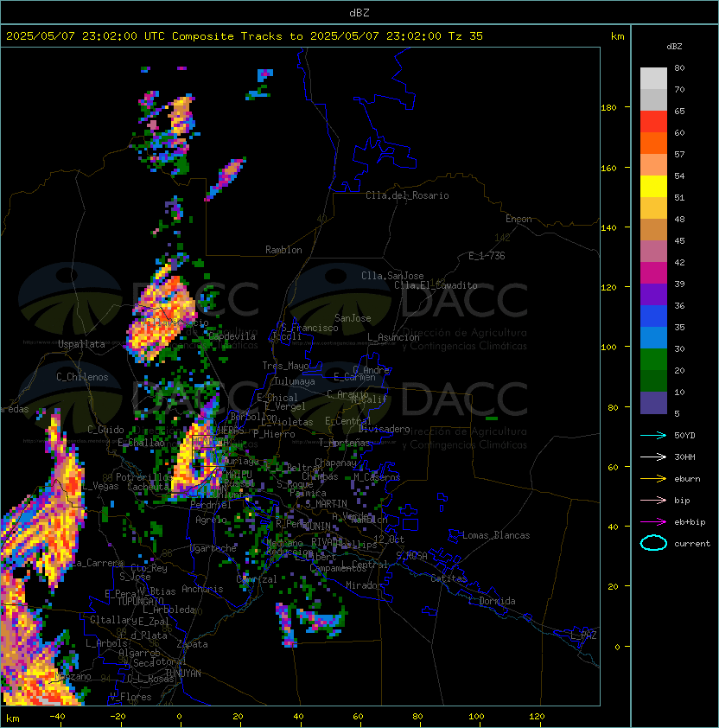Pick the purple 39-36 dBZ swatch
This screenshot has width=719, height=728.
(x=653, y=294)
